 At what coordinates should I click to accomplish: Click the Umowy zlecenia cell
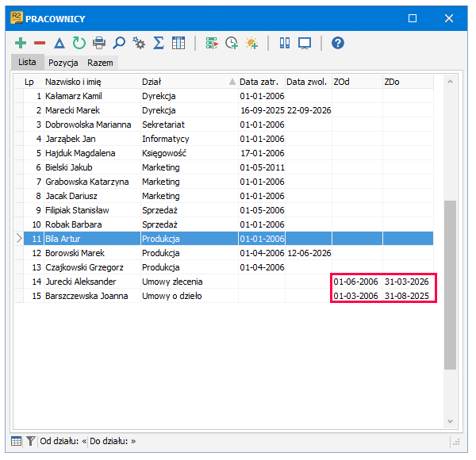[x=190, y=282]
